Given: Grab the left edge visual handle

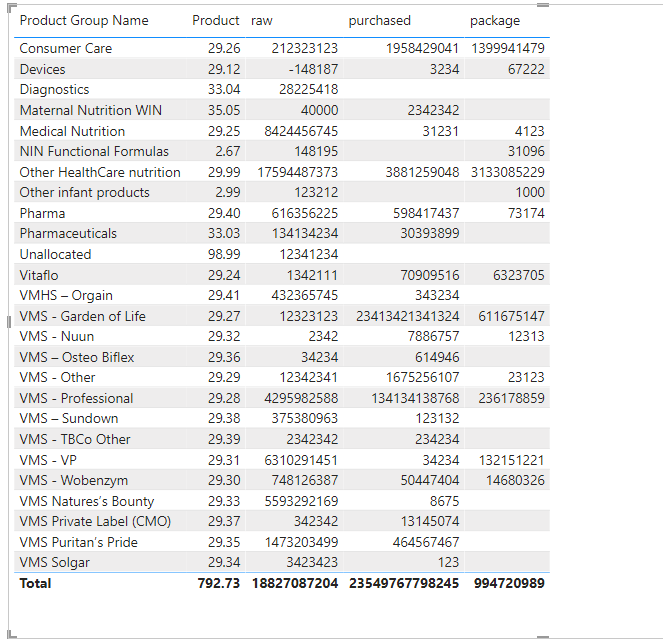Looking at the screenshot, I should (8, 322).
